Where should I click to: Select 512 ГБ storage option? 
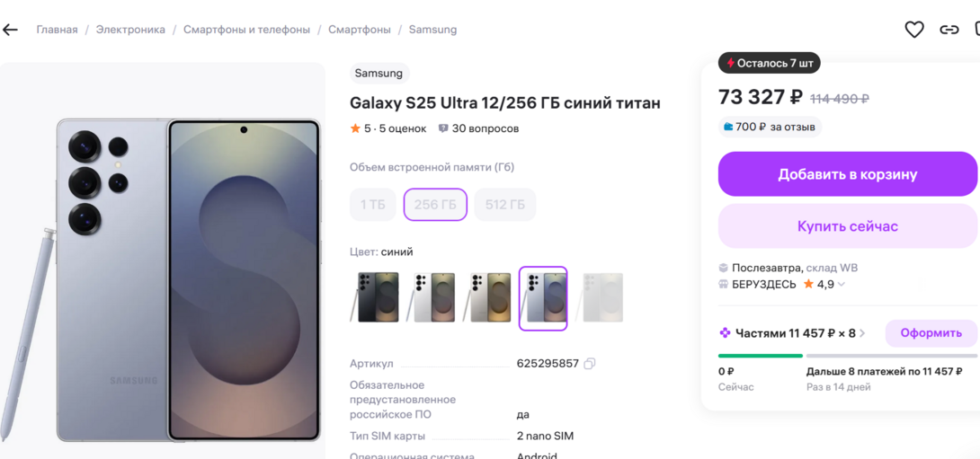pyautogui.click(x=505, y=205)
